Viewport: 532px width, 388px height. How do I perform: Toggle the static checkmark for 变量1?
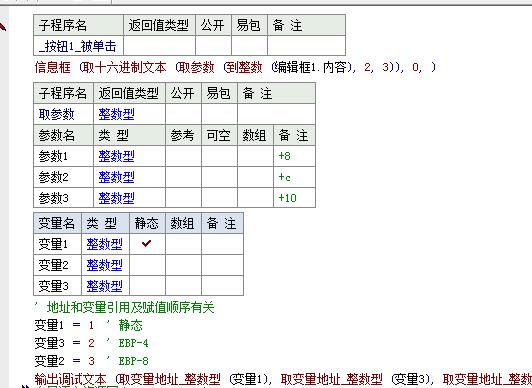[x=147, y=244]
